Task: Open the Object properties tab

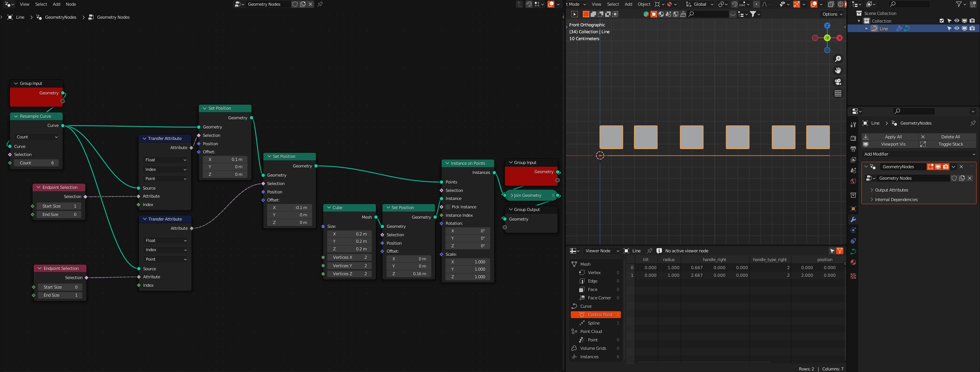Action: tap(853, 208)
